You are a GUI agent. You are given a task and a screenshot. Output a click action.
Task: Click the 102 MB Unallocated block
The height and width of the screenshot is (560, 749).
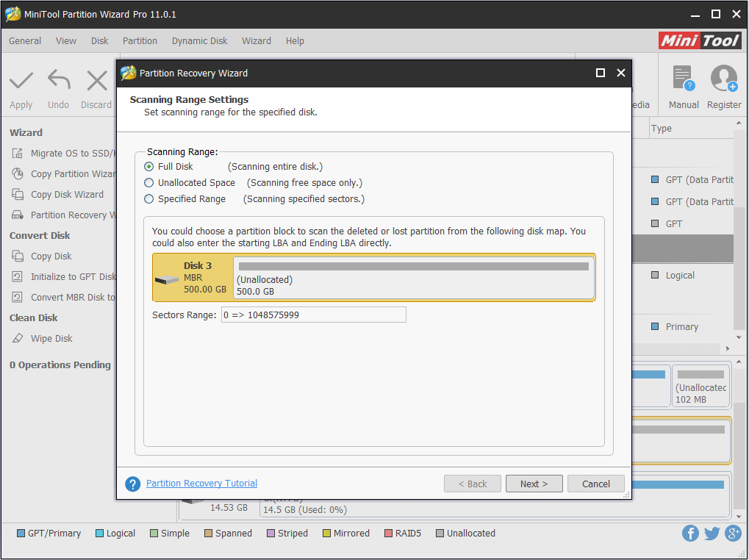pos(700,387)
